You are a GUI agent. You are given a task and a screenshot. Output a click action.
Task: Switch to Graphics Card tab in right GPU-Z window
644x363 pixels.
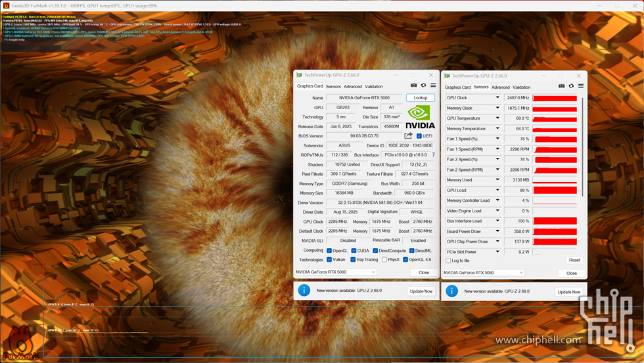tap(457, 87)
